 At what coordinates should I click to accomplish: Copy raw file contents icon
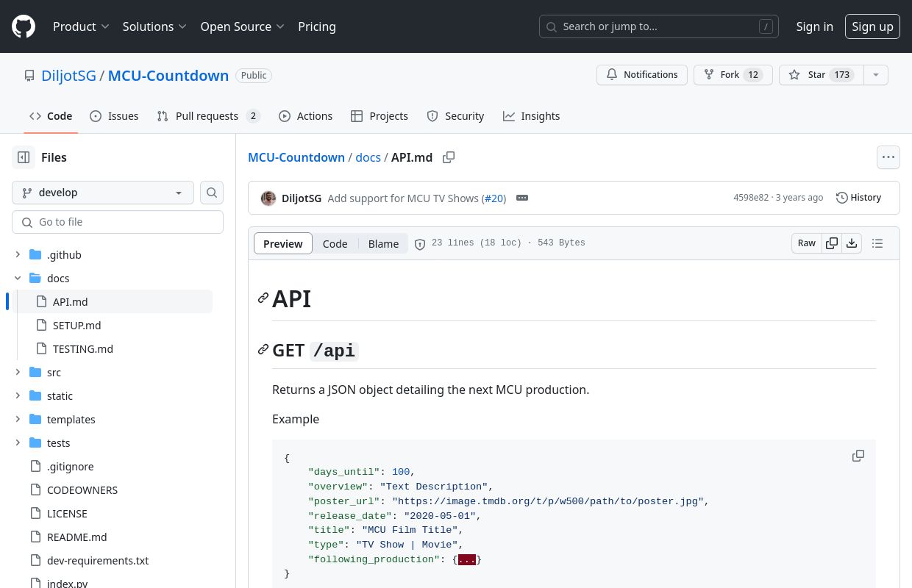[832, 243]
